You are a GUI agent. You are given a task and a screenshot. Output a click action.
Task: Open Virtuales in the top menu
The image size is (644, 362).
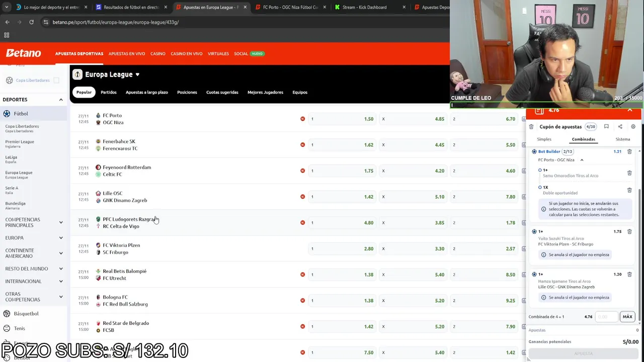click(x=218, y=54)
